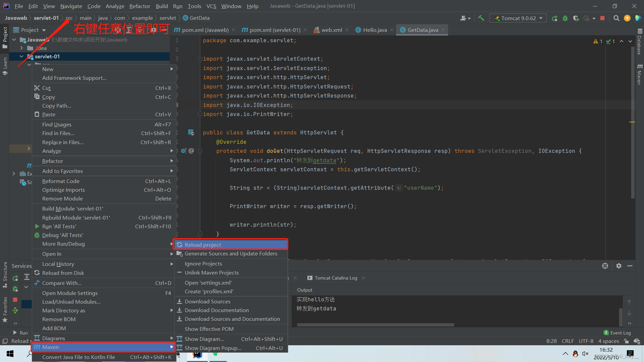Open the Tomcat 9.0.62 run configuration dropdown
Screen dimensions: 644x362
pos(518,18)
